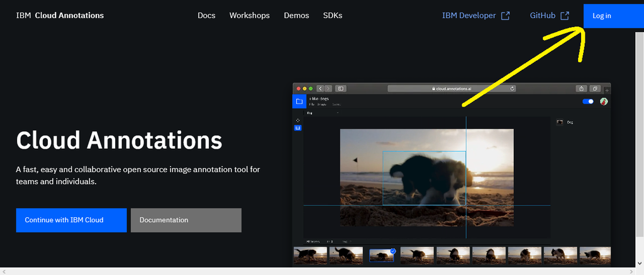644x275 pixels.
Task: Select the bounding box tool icon
Action: [298, 128]
